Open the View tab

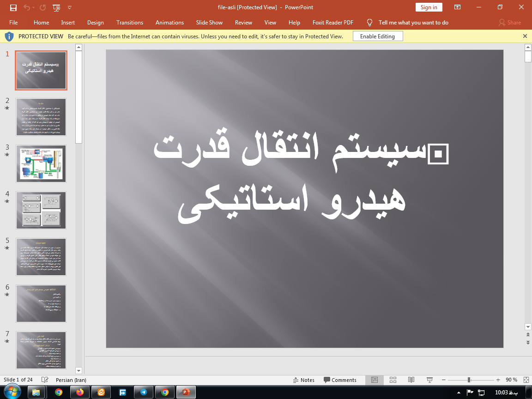[x=270, y=22]
